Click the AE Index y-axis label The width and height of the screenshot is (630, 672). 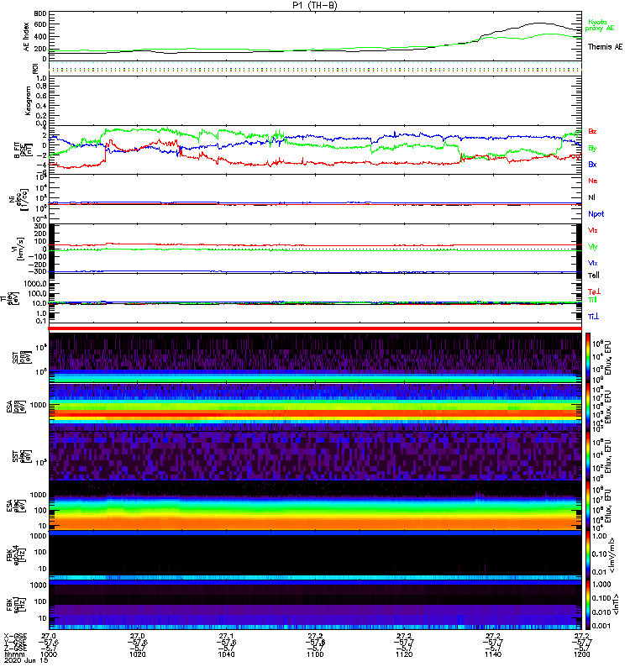(x=27, y=37)
